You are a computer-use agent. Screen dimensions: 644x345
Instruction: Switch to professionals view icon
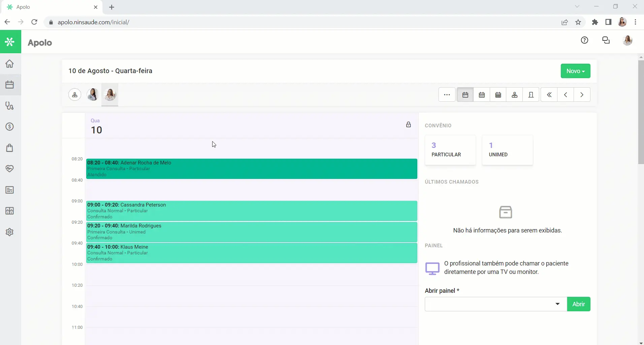[515, 95]
